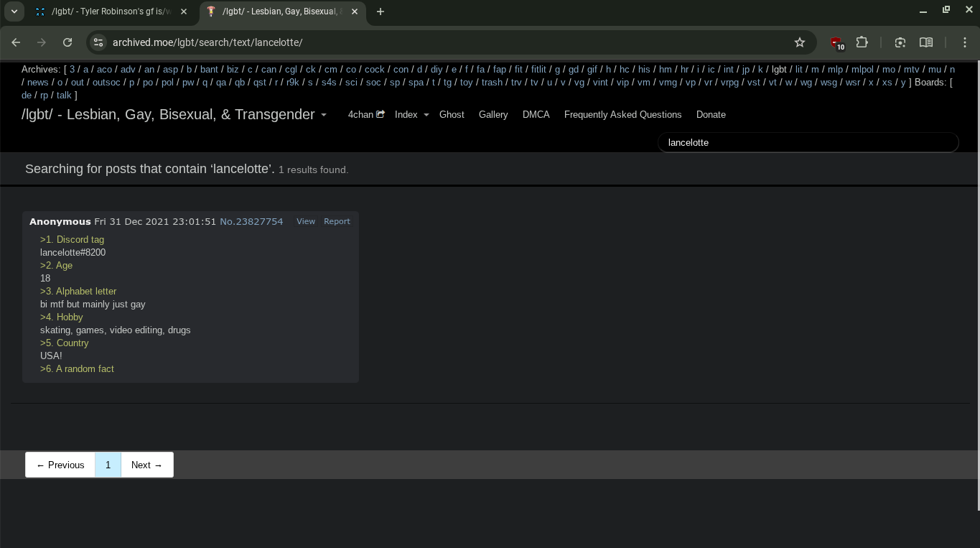Click the 4chan external-link icon
Image resolution: width=980 pixels, height=548 pixels.
(x=381, y=114)
